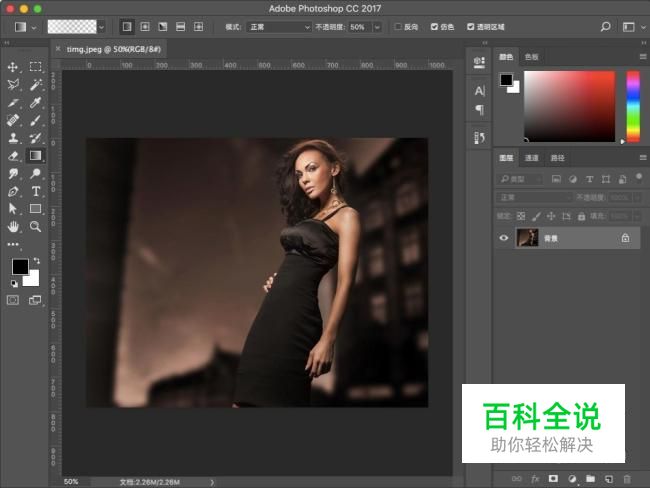Select the Hand tool
This screenshot has width=650, height=488.
tap(13, 227)
